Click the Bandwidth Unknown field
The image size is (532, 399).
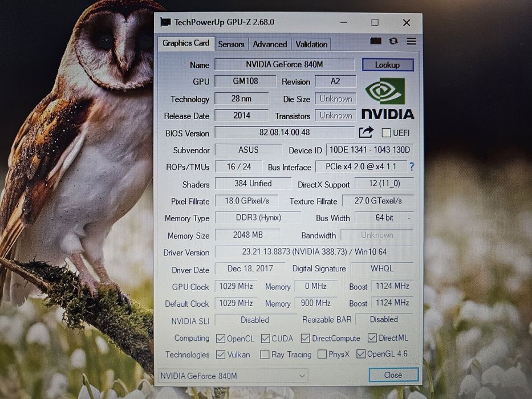click(377, 235)
